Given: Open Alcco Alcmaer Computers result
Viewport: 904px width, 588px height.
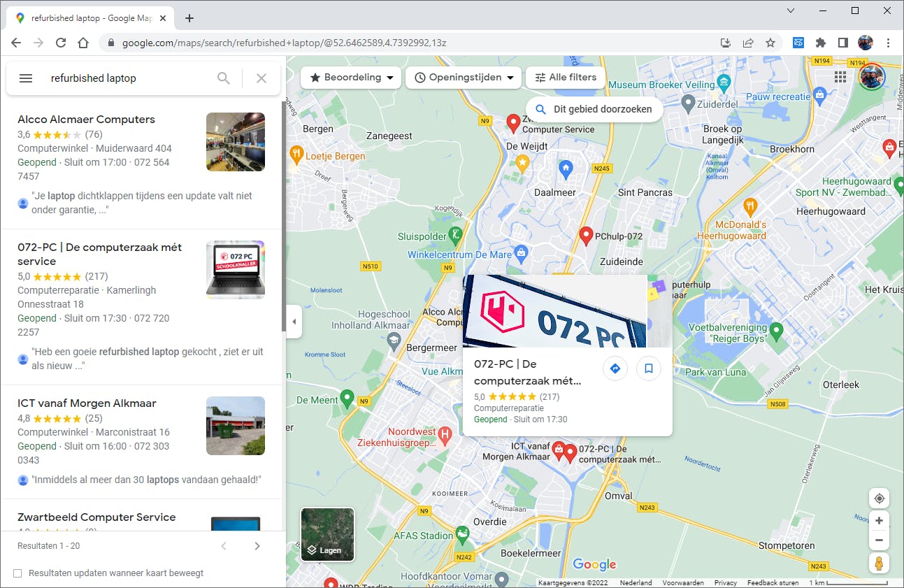Looking at the screenshot, I should [86, 120].
